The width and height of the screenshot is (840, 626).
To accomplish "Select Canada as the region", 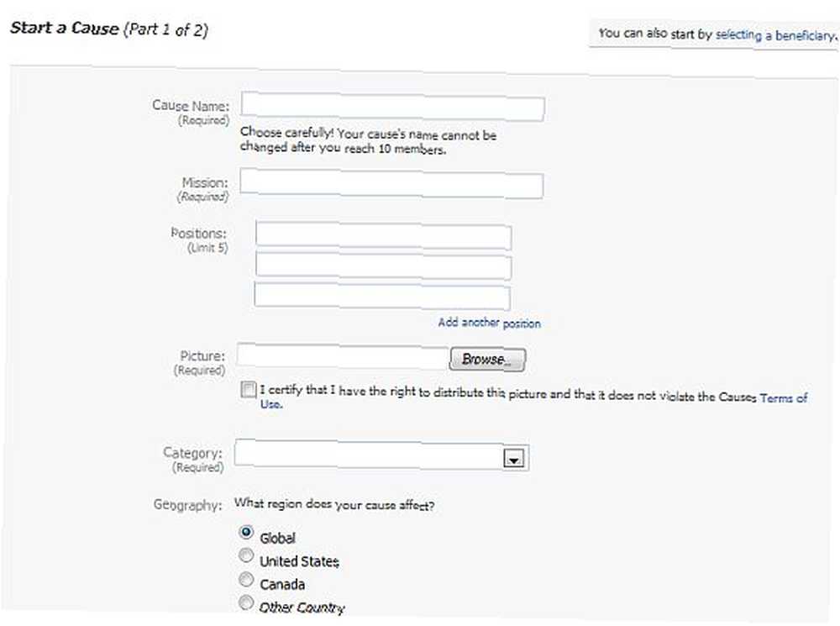I will 246,580.
